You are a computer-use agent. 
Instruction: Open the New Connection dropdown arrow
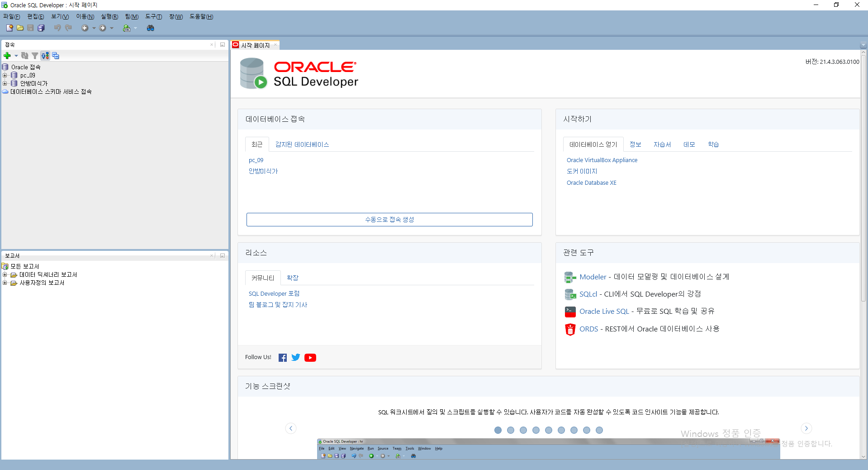[16, 56]
